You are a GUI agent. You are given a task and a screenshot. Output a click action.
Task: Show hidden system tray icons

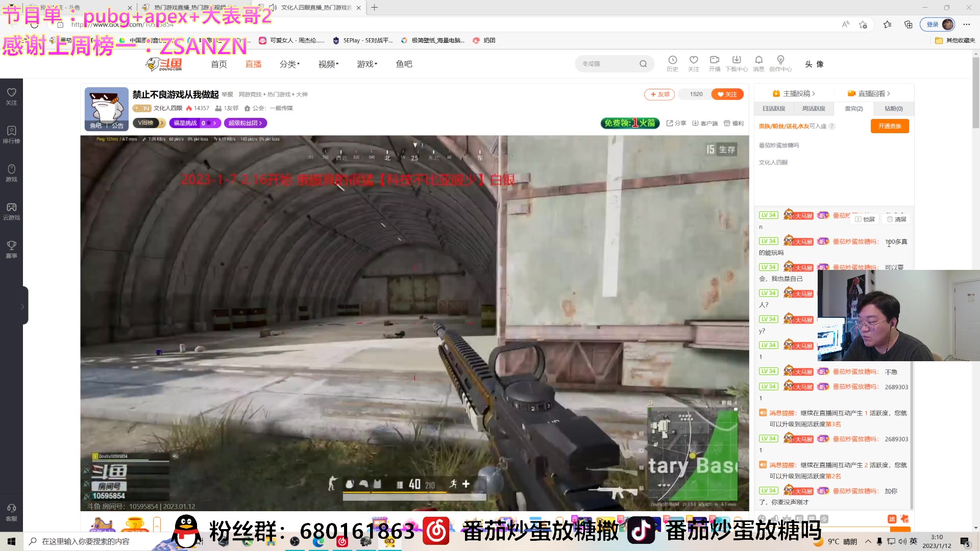(868, 541)
